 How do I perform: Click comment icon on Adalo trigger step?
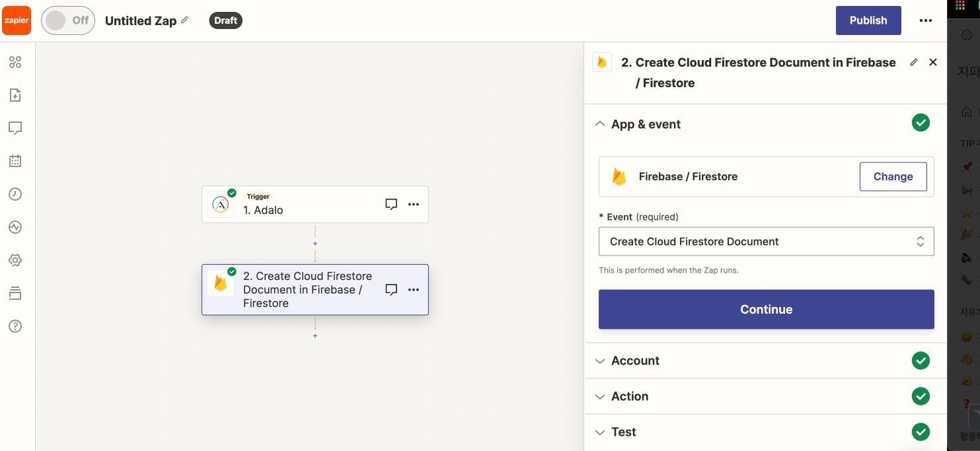coord(391,204)
